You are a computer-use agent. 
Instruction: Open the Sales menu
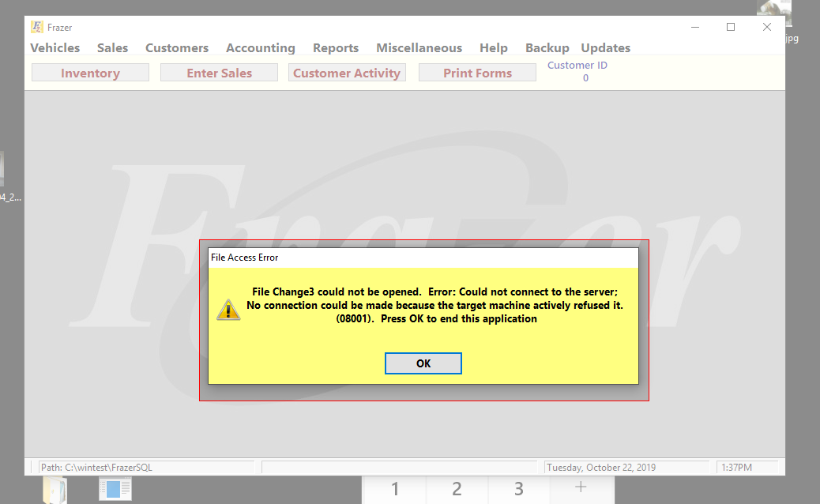click(x=112, y=47)
